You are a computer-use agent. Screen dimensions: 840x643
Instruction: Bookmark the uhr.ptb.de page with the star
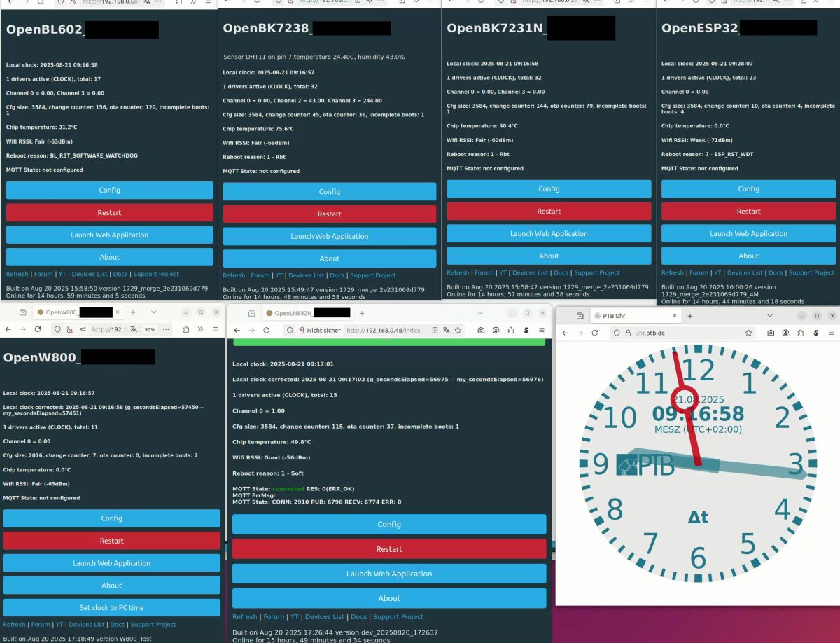(749, 333)
